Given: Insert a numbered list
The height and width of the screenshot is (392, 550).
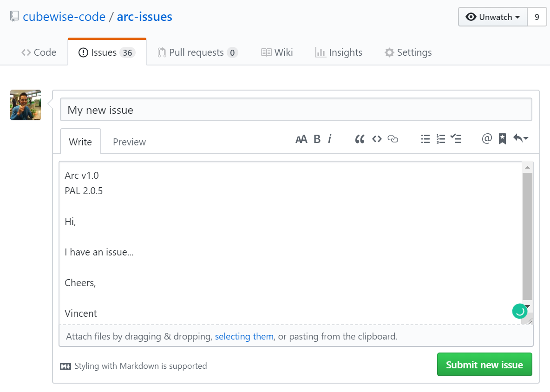Looking at the screenshot, I should point(441,139).
